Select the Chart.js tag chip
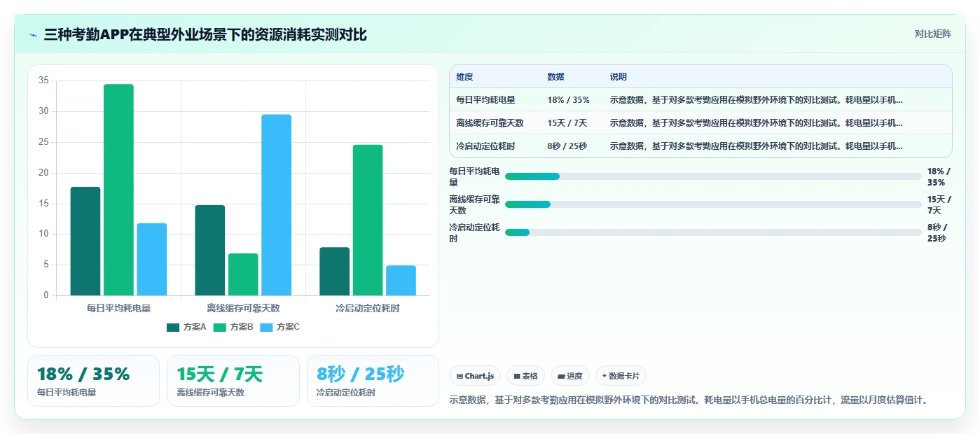This screenshot has height=434, width=980. click(475, 376)
